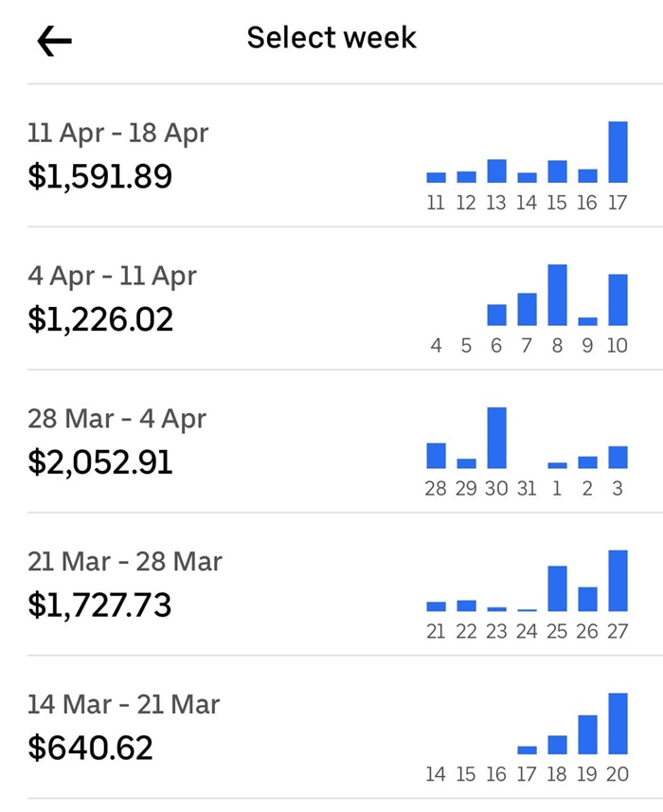The width and height of the screenshot is (663, 812).
Task: Click the bar above day 19
Action: click(x=587, y=734)
